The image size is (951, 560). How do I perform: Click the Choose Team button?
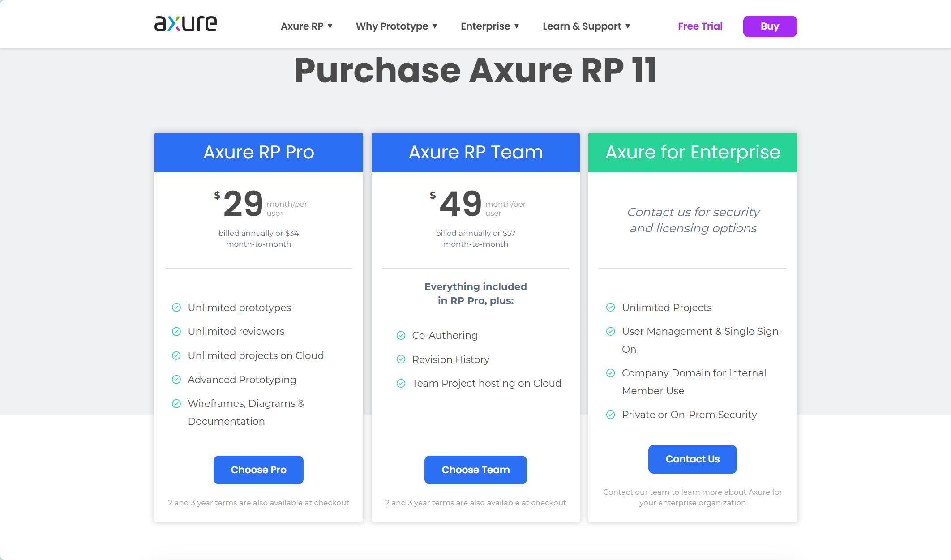[x=475, y=470]
